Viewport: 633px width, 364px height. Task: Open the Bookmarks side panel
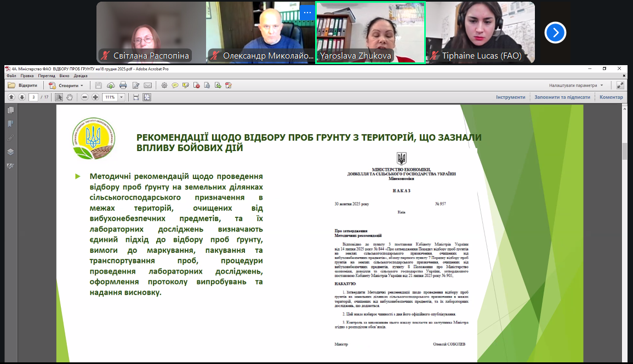point(10,124)
